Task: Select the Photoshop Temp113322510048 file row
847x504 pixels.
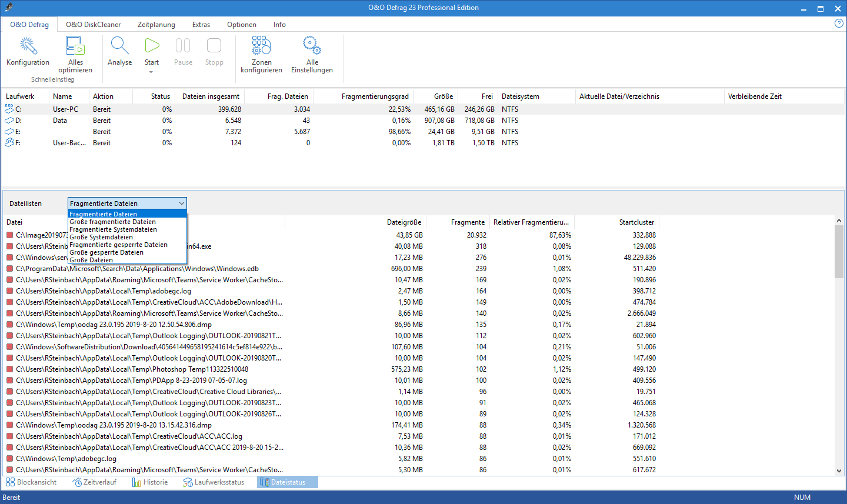Action: pos(331,369)
